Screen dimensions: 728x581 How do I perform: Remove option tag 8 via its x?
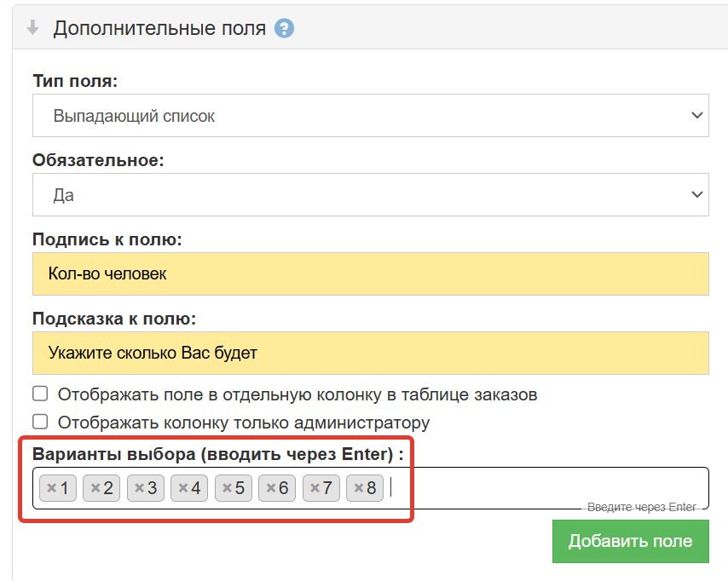point(358,488)
